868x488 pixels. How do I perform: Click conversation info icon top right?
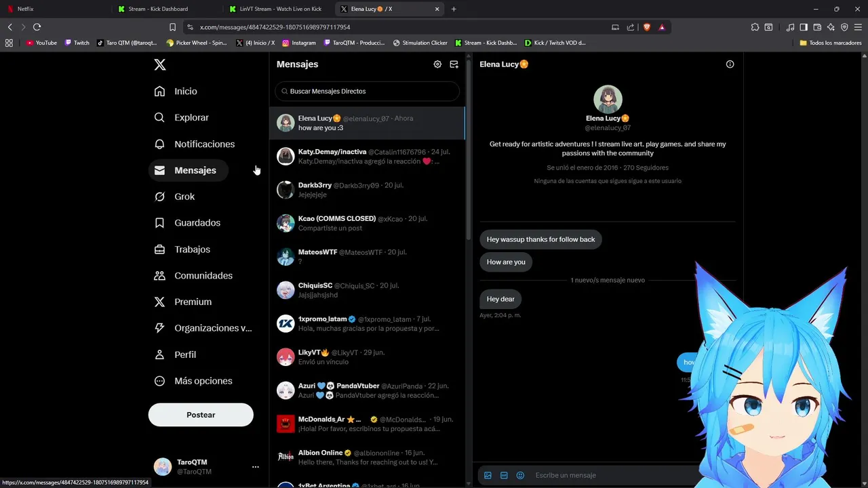tap(730, 64)
